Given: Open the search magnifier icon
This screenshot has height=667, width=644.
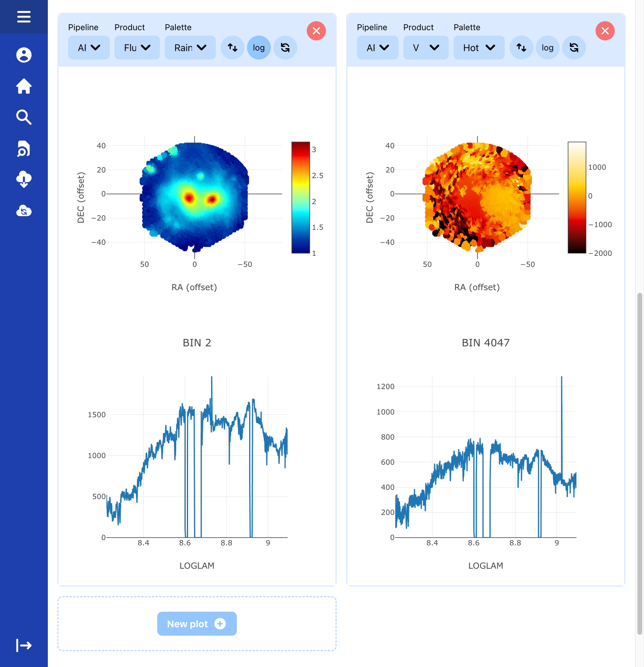Looking at the screenshot, I should pyautogui.click(x=24, y=117).
